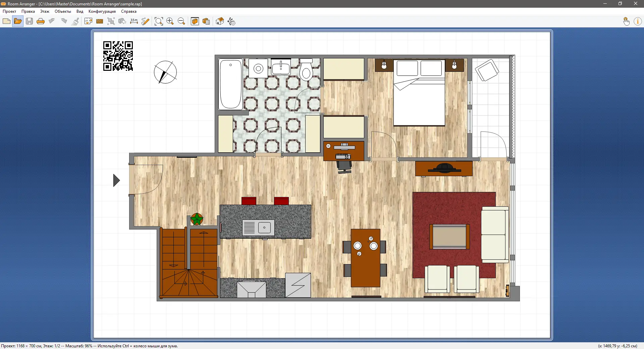The width and height of the screenshot is (644, 349).
Task: Open an existing project file
Action: (x=18, y=21)
